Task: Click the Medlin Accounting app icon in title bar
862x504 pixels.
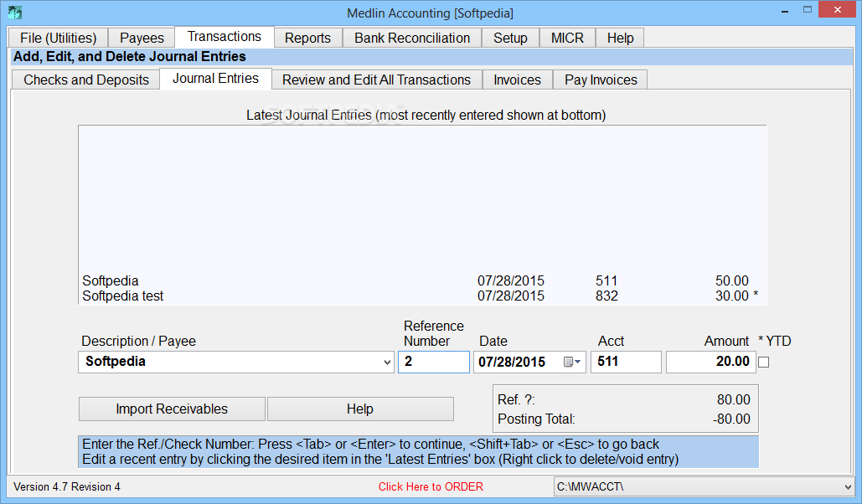Action: tap(15, 12)
